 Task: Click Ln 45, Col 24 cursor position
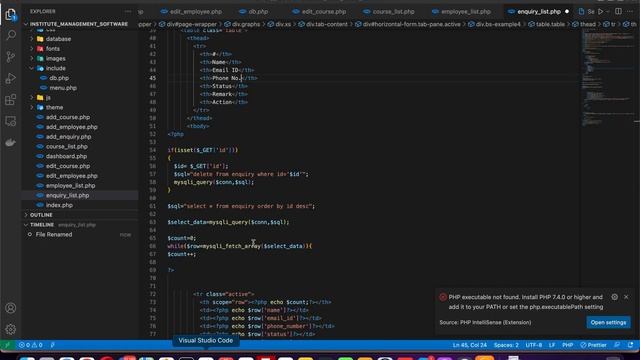(x=469, y=345)
